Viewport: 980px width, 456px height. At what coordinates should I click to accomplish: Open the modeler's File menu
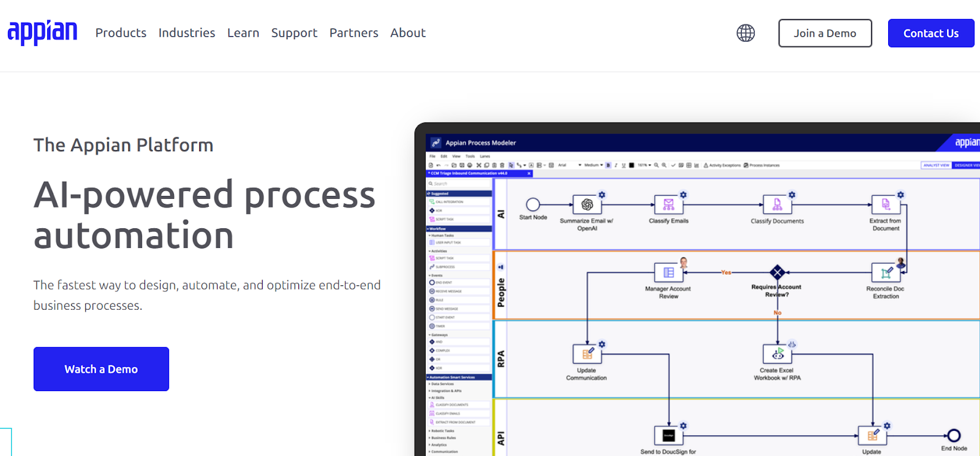pyautogui.click(x=432, y=156)
